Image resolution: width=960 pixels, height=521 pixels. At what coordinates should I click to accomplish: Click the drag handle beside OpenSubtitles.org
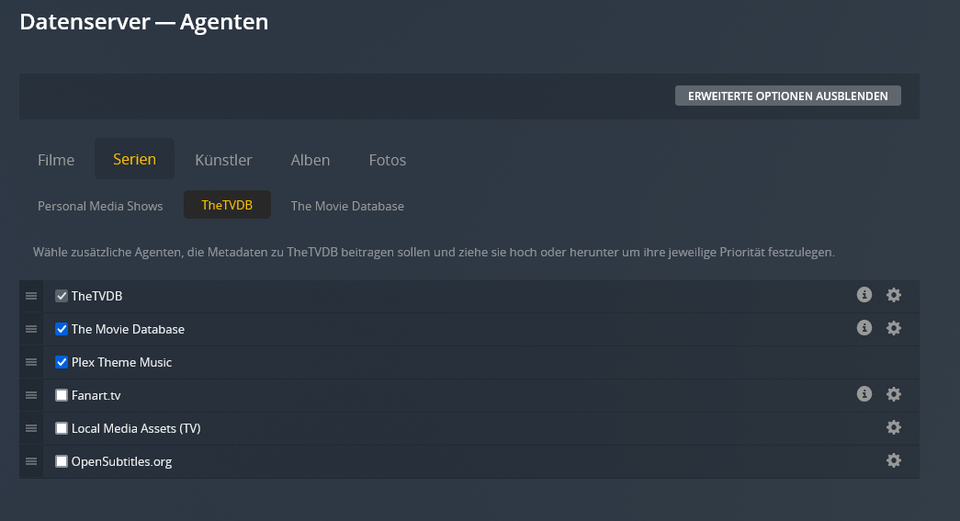pos(31,461)
